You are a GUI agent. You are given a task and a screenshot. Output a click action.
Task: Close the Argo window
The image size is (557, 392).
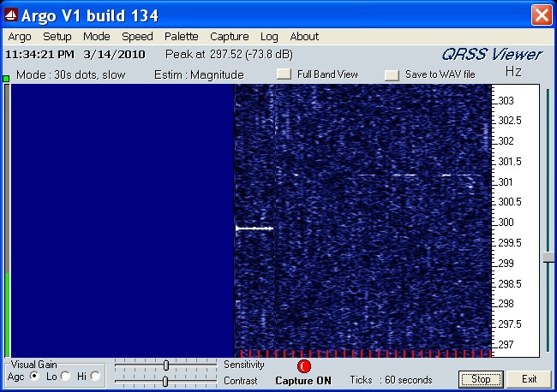tap(542, 15)
